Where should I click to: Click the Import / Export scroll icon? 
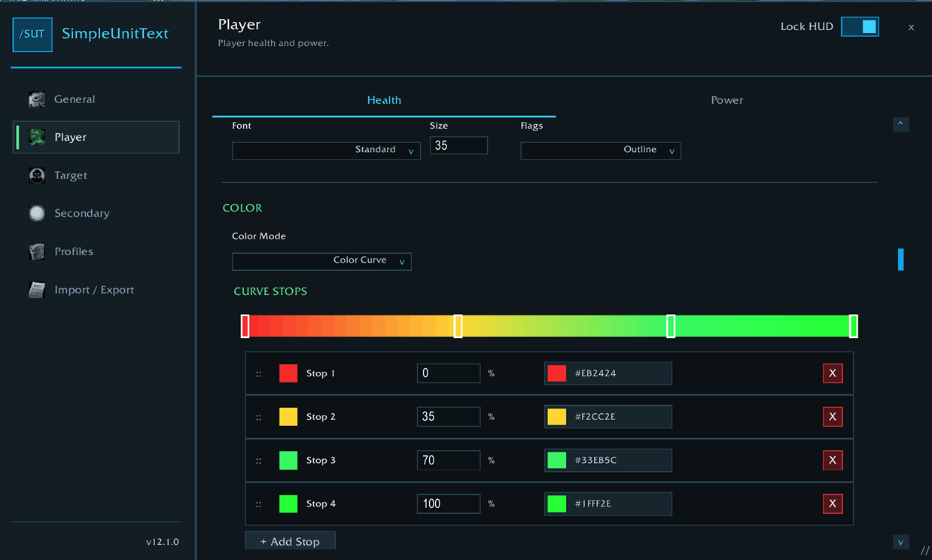point(37,290)
